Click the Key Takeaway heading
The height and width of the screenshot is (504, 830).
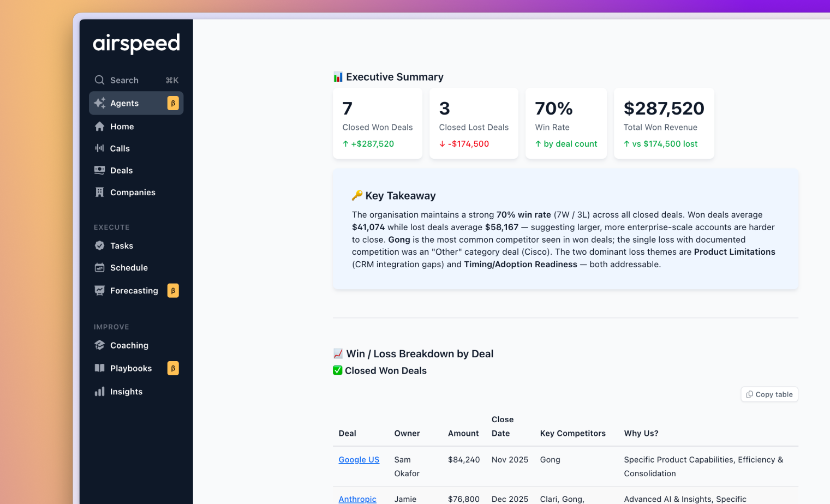point(400,195)
